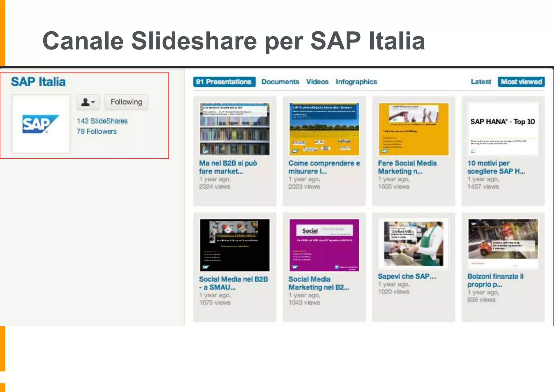Viewport: 554px width, 392px height.
Task: Switch to the Documents tab
Action: (x=280, y=82)
